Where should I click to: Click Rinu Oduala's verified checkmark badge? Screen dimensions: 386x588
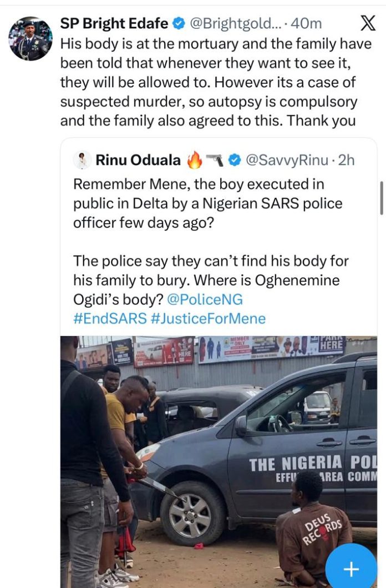(x=234, y=160)
